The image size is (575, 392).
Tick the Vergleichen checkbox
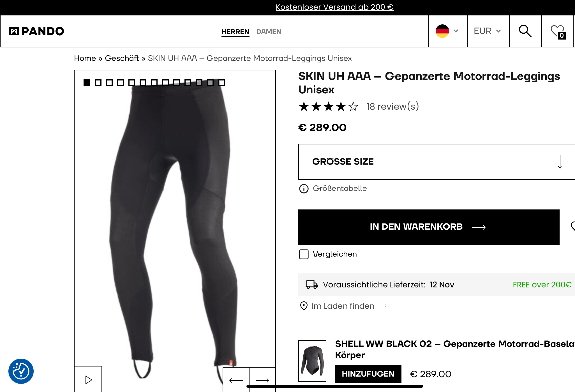pos(304,254)
